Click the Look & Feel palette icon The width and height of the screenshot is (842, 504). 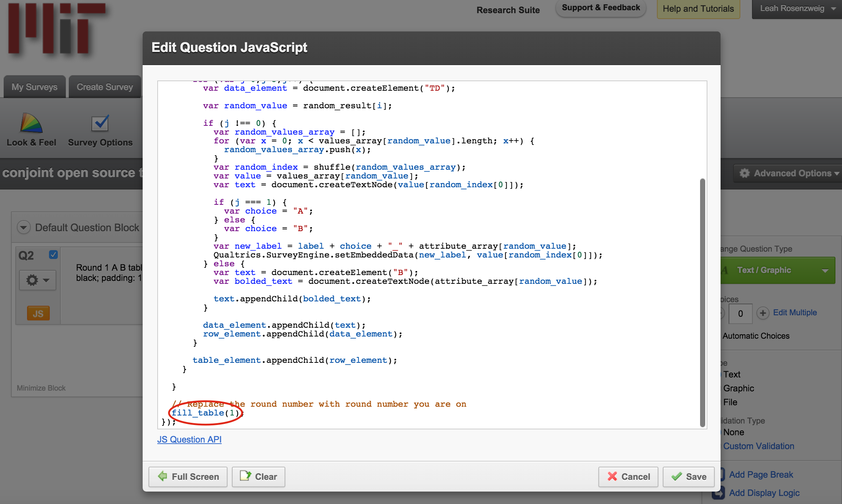[31, 123]
